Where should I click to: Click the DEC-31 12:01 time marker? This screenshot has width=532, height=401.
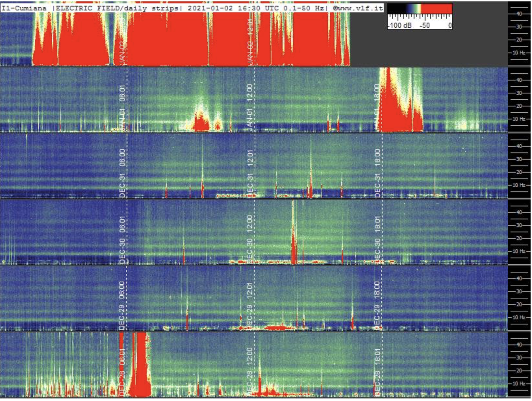click(250, 173)
